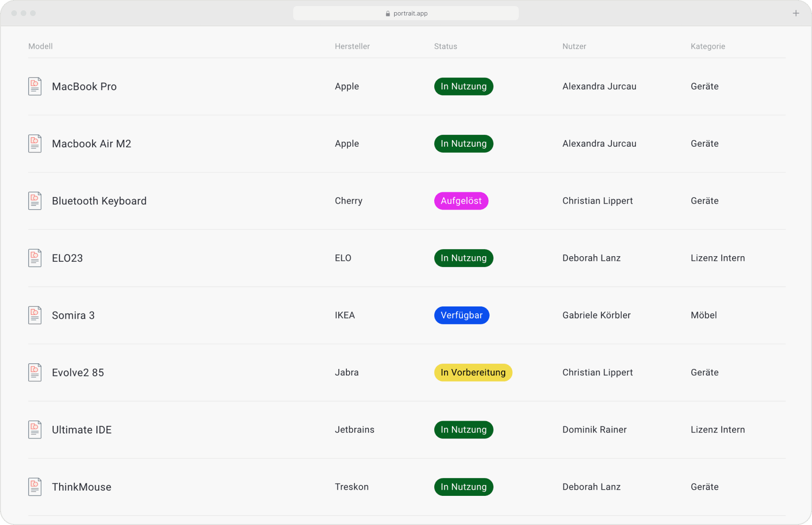812x525 pixels.
Task: Select the file icon for Macbook Air M2
Action: (35, 143)
